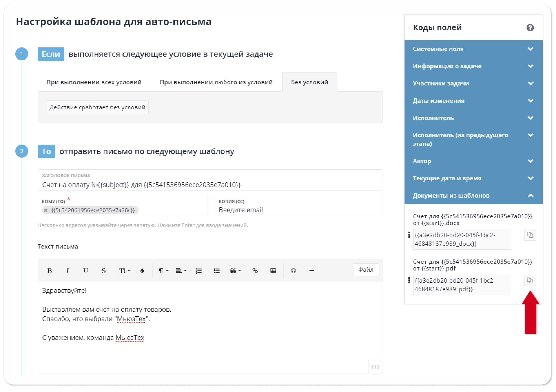556x392 pixels.
Task: Apply italic formatting in the letter editor
Action: [x=67, y=270]
